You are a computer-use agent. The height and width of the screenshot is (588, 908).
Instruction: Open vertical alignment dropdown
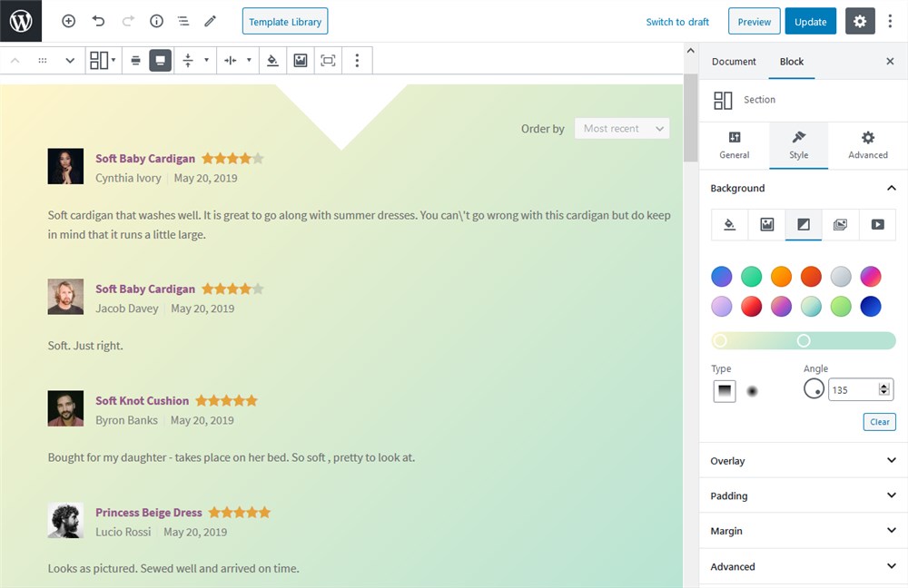[x=195, y=60]
